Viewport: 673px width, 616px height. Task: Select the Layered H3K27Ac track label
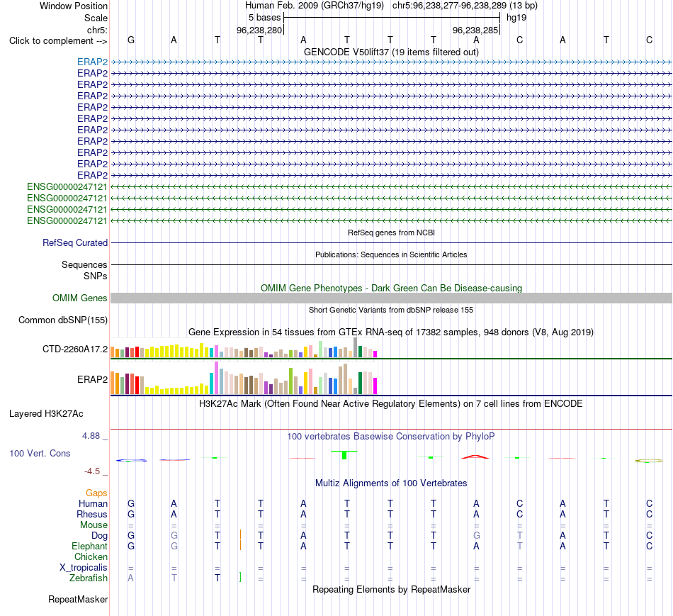click(46, 414)
